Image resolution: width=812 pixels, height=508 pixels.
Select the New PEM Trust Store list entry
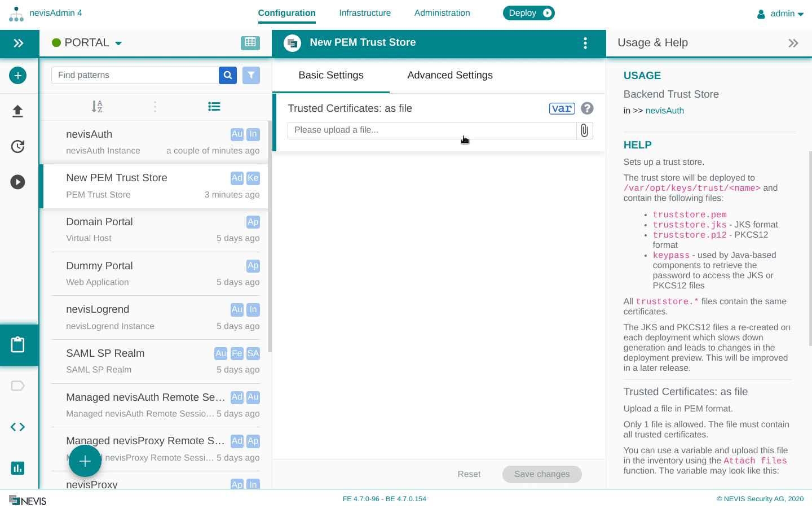154,186
